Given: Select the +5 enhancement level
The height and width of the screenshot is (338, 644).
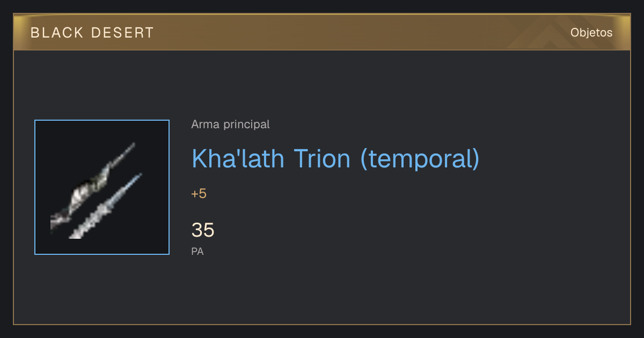Looking at the screenshot, I should [199, 194].
